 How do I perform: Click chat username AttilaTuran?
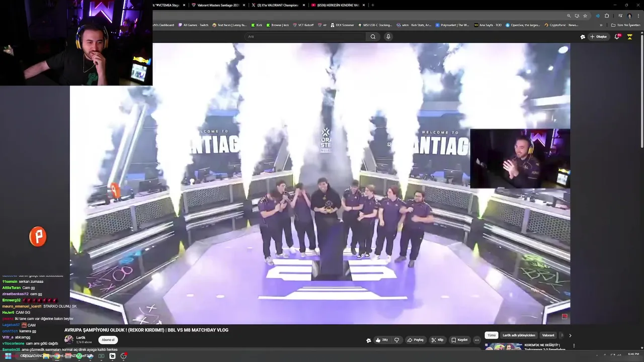(12, 288)
